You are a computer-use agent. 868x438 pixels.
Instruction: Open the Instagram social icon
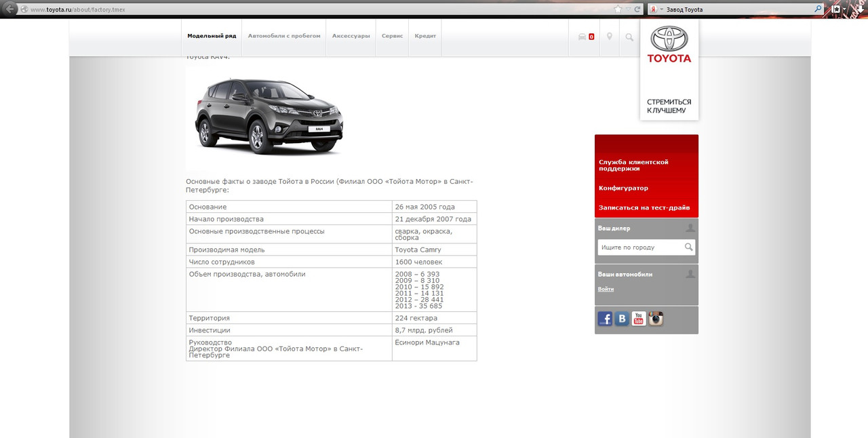[656, 319]
